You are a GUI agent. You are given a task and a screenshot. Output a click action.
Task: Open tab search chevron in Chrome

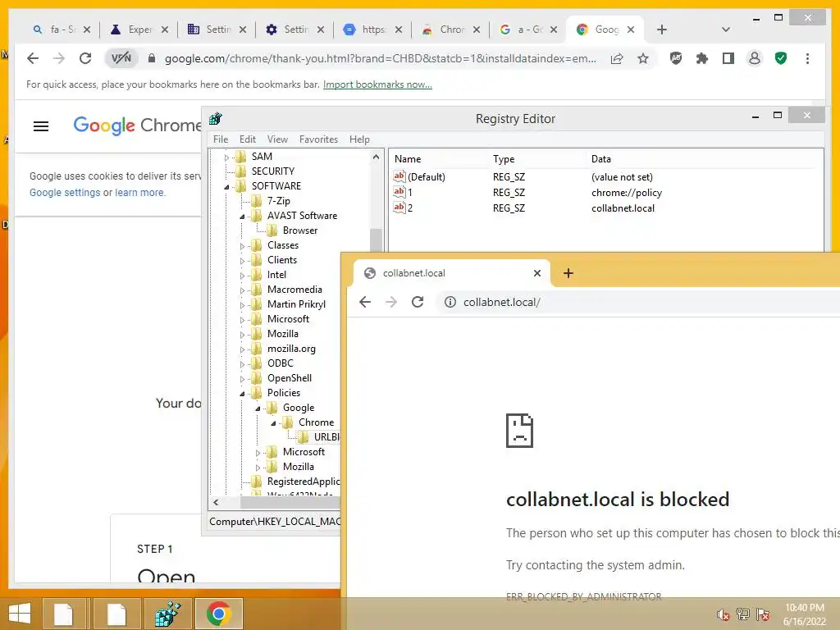[725, 30]
